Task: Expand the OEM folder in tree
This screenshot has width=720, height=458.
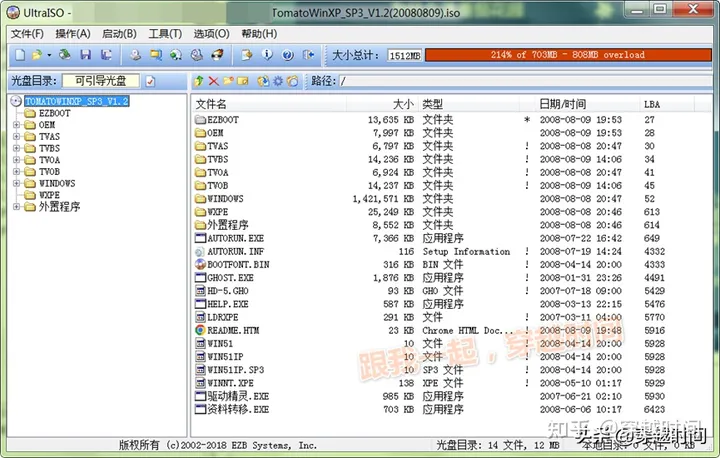Action: 17,124
